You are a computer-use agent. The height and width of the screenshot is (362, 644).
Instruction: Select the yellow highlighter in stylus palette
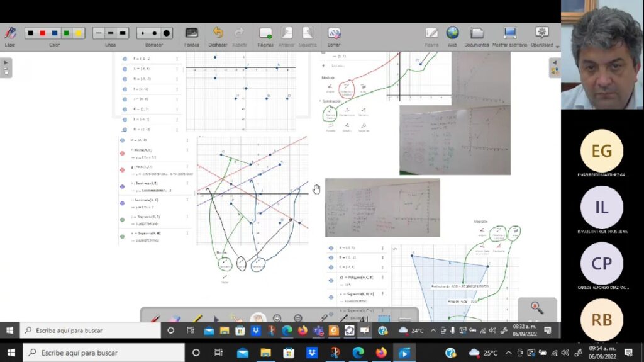coord(197,318)
